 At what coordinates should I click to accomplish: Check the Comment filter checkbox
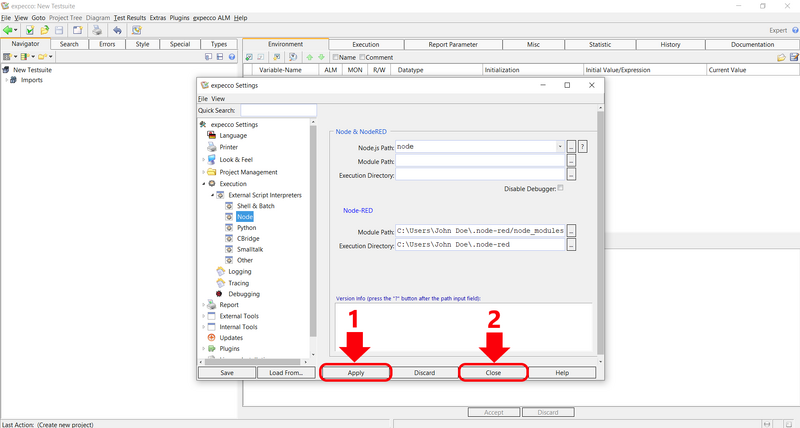(x=363, y=57)
